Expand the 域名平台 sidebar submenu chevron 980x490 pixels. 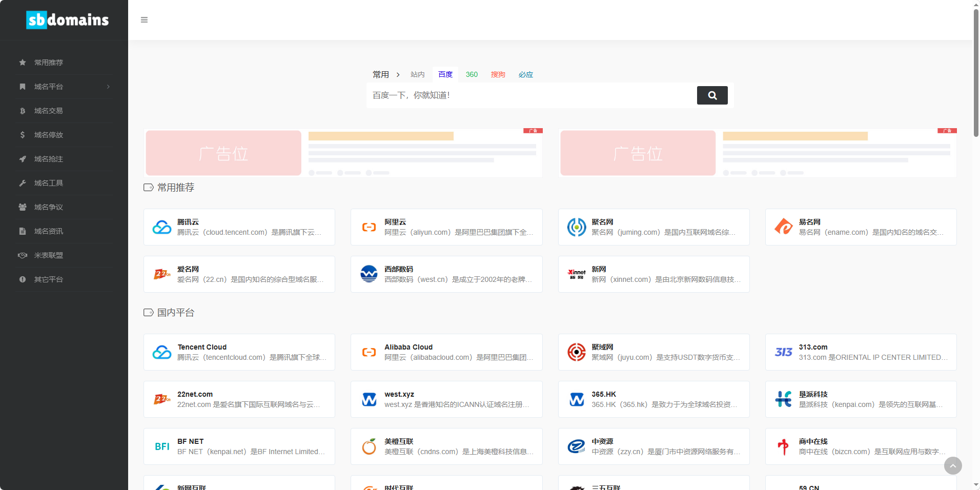coord(108,87)
